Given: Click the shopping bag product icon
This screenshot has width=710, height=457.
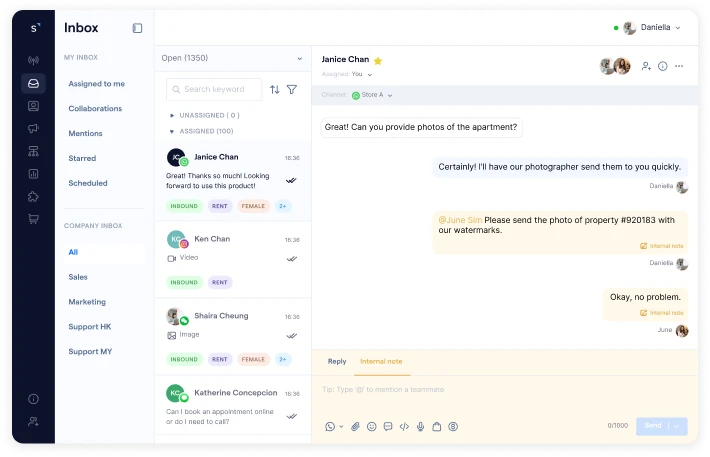Looking at the screenshot, I should [437, 427].
